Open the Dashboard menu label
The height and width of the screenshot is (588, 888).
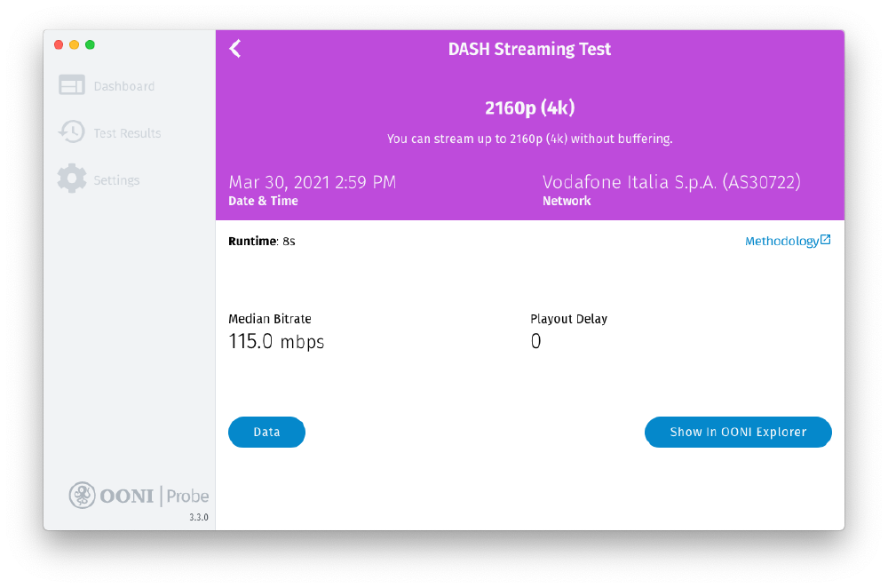(x=124, y=86)
